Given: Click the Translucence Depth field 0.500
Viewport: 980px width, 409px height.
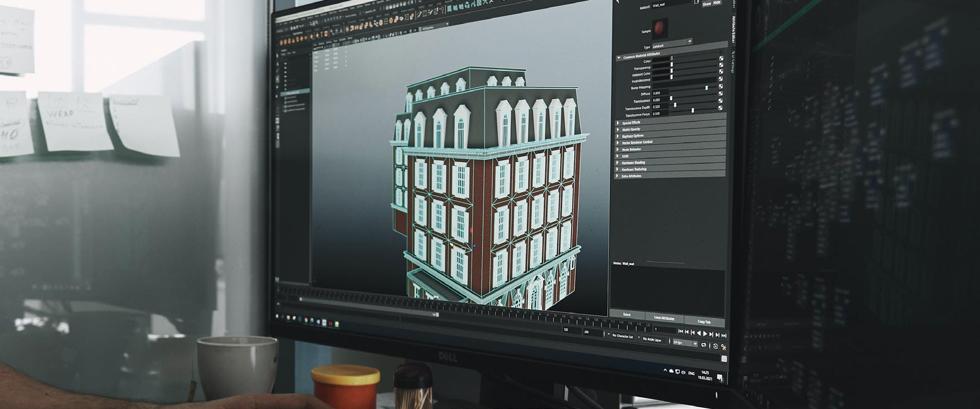Looking at the screenshot, I should (661, 106).
